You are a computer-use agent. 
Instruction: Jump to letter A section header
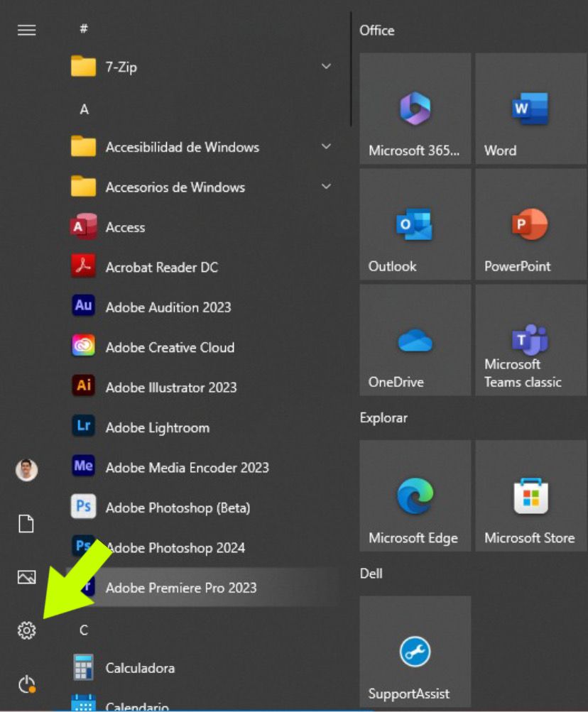(x=84, y=109)
